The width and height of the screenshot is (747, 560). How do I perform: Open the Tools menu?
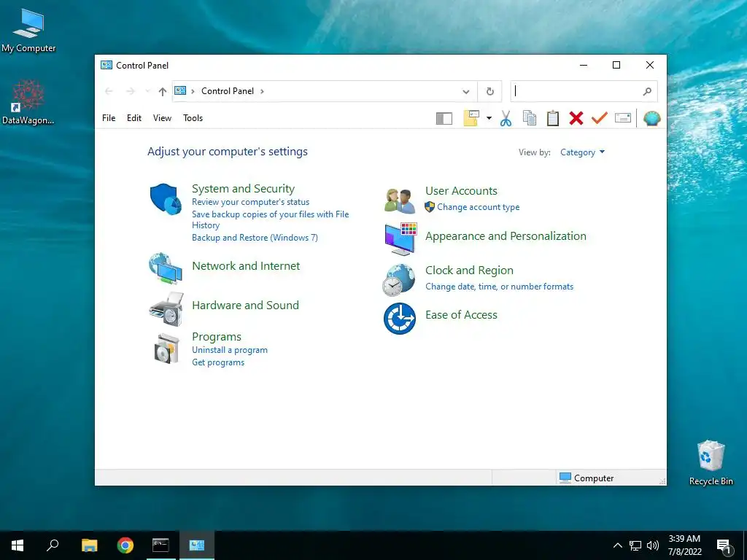point(193,118)
